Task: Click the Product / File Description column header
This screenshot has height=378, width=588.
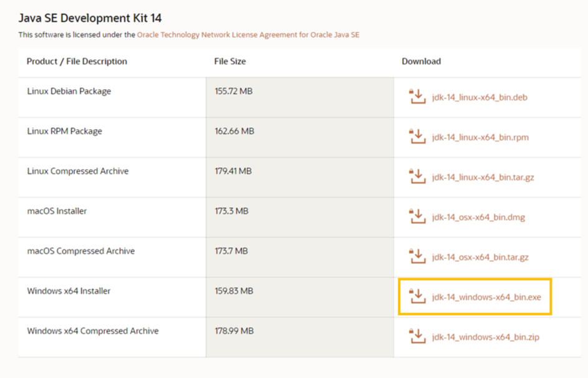Action: (x=77, y=61)
